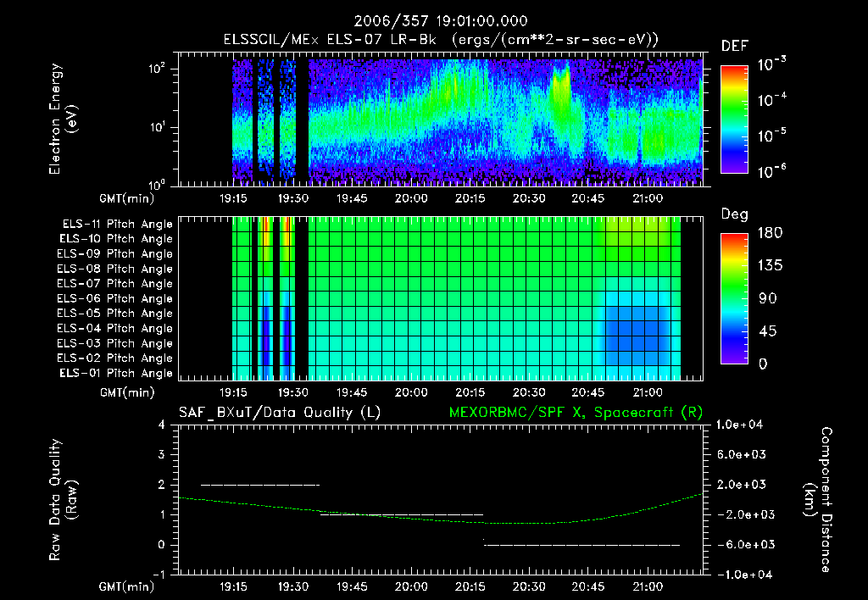Click the 'DEF' color bar label
This screenshot has height=600, width=868.
pos(735,47)
